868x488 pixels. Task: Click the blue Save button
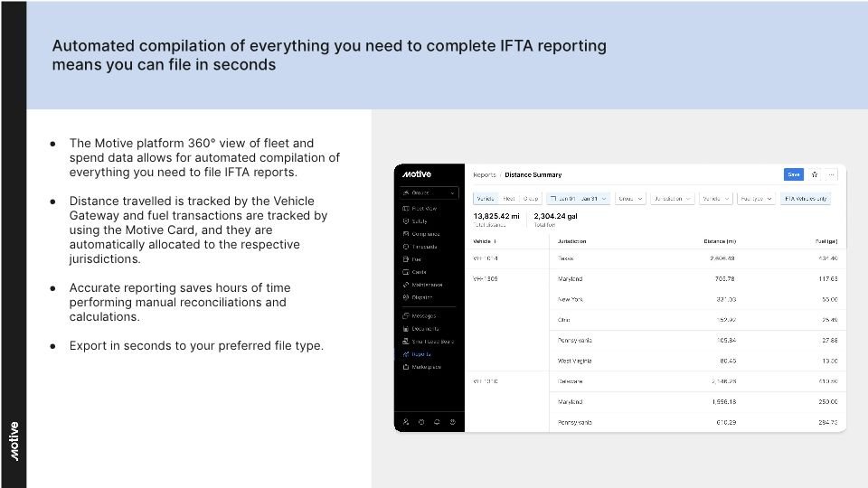click(794, 174)
